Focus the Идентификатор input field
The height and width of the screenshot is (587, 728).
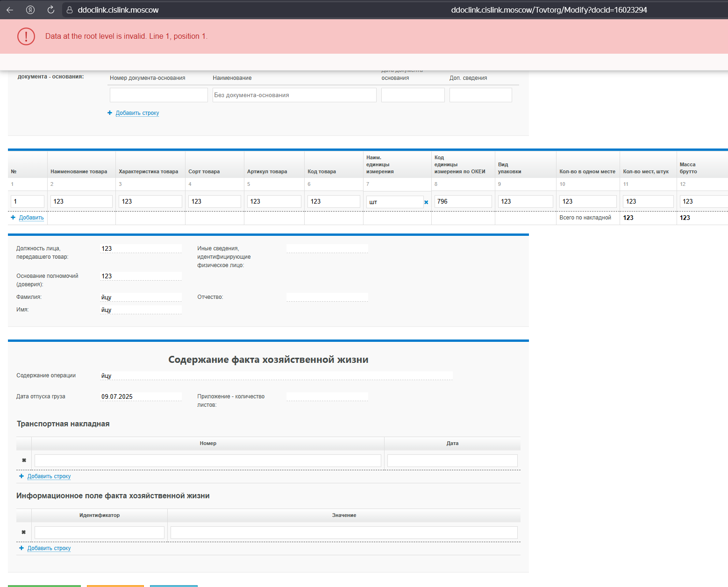100,532
